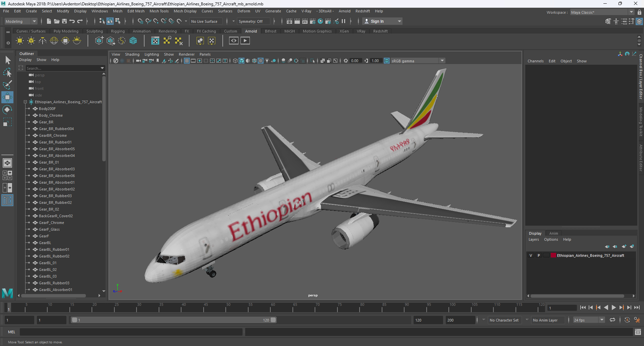Open the Mesh Tools menu
This screenshot has width=644, height=346.
(159, 11)
